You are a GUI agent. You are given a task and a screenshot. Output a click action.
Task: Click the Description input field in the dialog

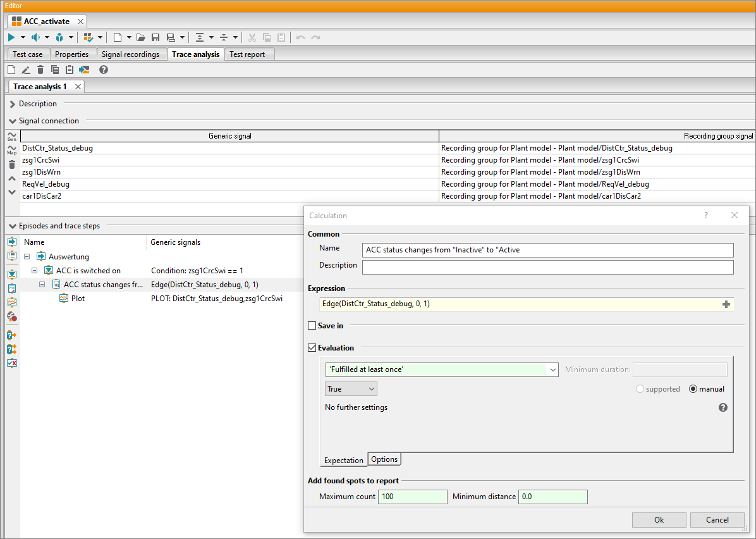click(x=547, y=268)
